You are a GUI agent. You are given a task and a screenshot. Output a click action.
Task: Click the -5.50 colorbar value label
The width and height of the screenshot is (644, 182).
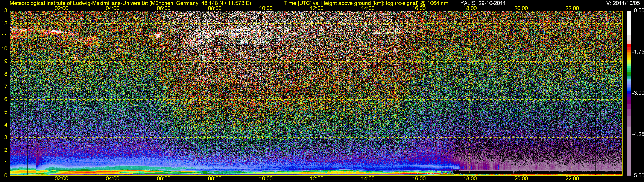pyautogui.click(x=638, y=175)
